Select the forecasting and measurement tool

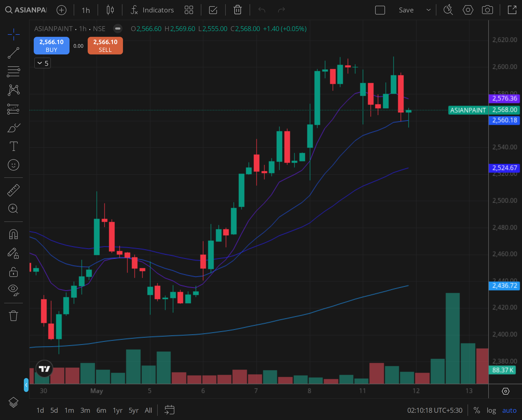13,109
